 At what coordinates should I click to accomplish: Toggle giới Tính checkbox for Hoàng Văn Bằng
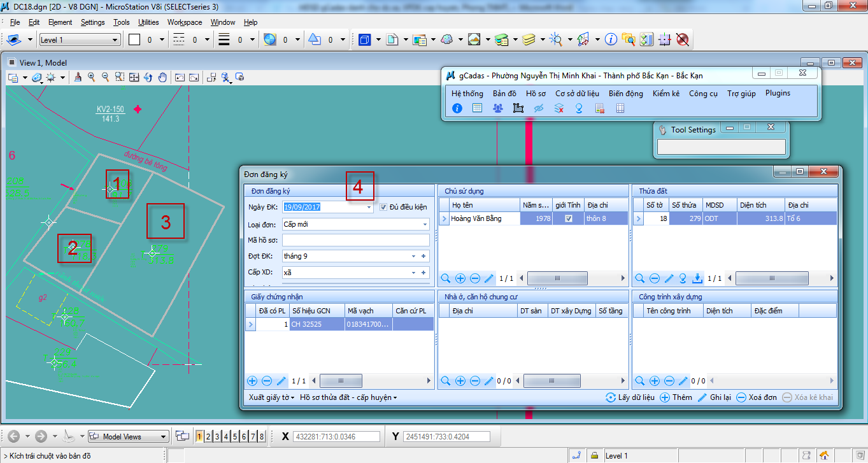[569, 218]
